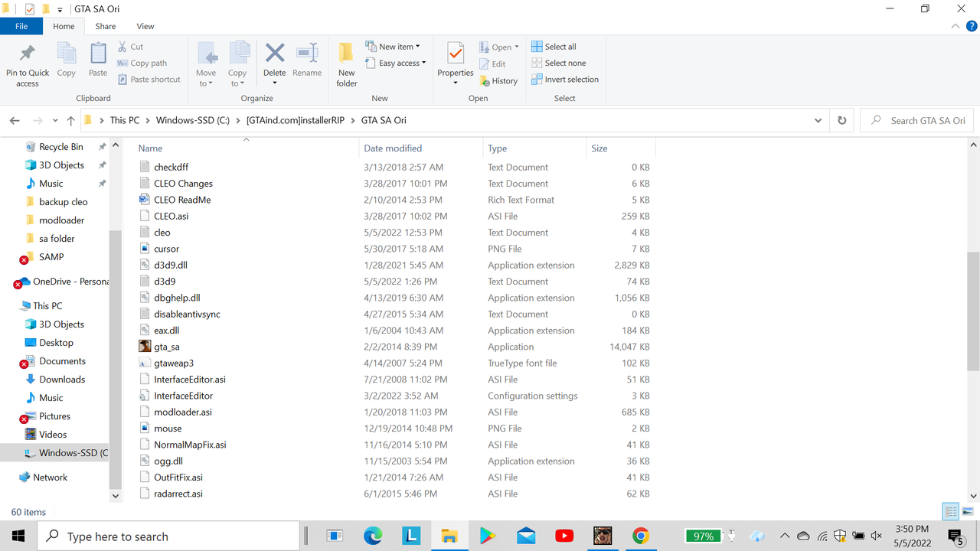This screenshot has width=980, height=551.
Task: Select the gtaweap3 font file
Action: pos(173,363)
